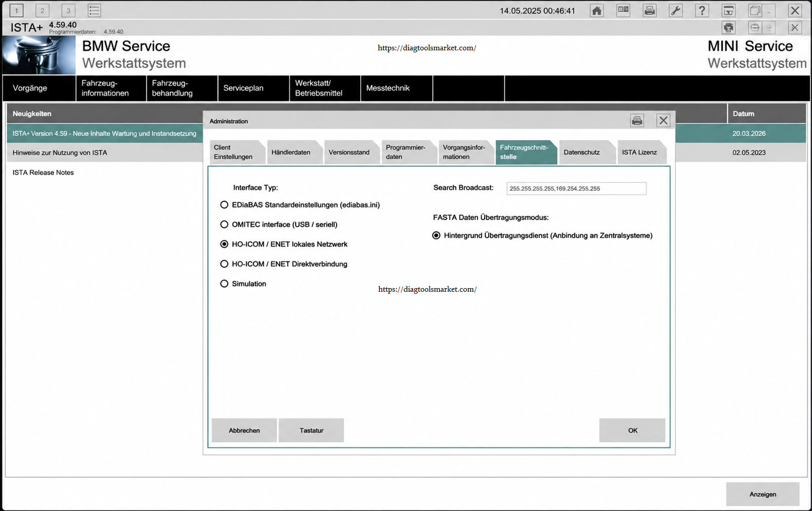Open the Administration wrench icon
This screenshot has width=812, height=511.
[676, 10]
